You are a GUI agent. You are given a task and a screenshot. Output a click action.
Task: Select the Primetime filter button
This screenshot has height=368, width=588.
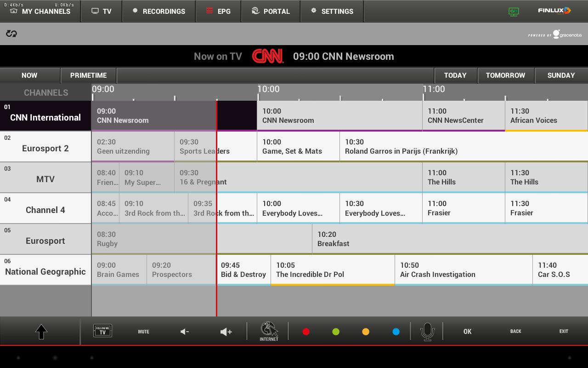pyautogui.click(x=88, y=75)
